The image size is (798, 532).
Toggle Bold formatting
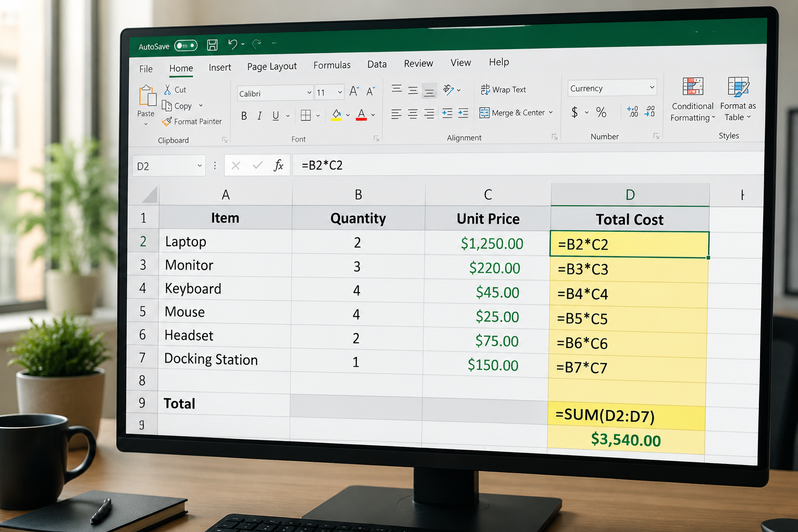(244, 116)
